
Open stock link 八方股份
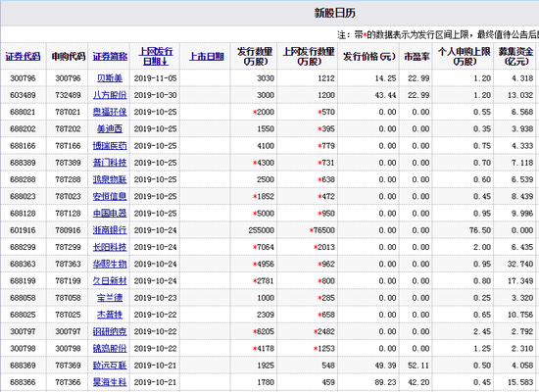coord(110,95)
